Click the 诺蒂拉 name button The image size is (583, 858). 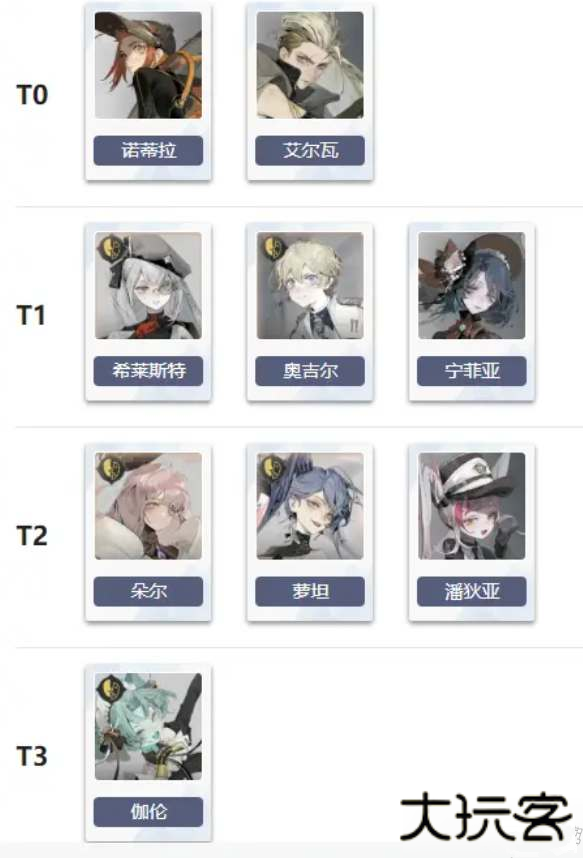(148, 150)
